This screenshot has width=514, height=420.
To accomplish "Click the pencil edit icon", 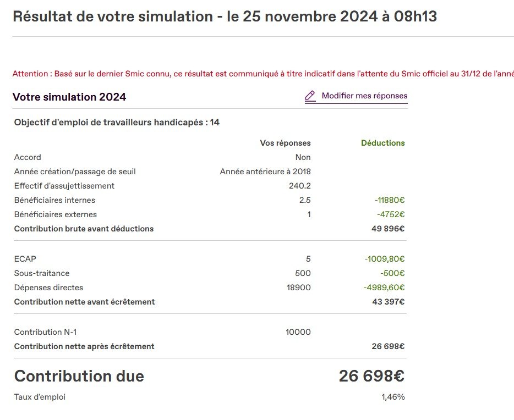I will pyautogui.click(x=310, y=96).
